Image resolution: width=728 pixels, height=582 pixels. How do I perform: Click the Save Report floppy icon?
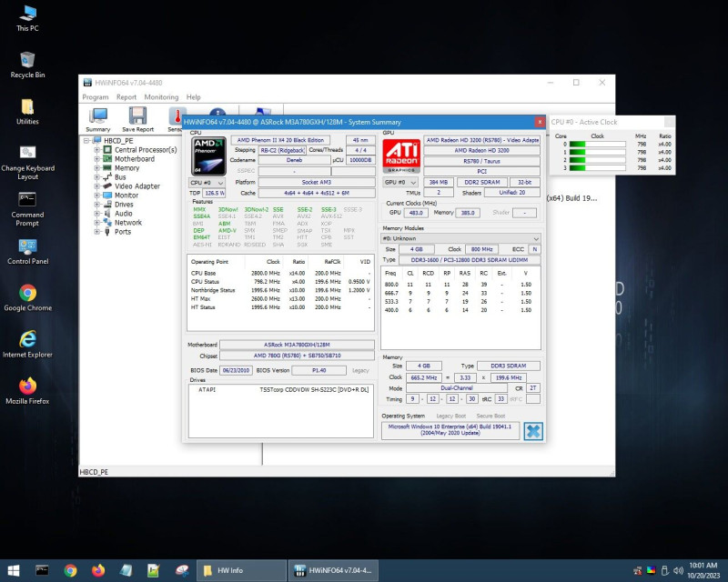tap(137, 116)
